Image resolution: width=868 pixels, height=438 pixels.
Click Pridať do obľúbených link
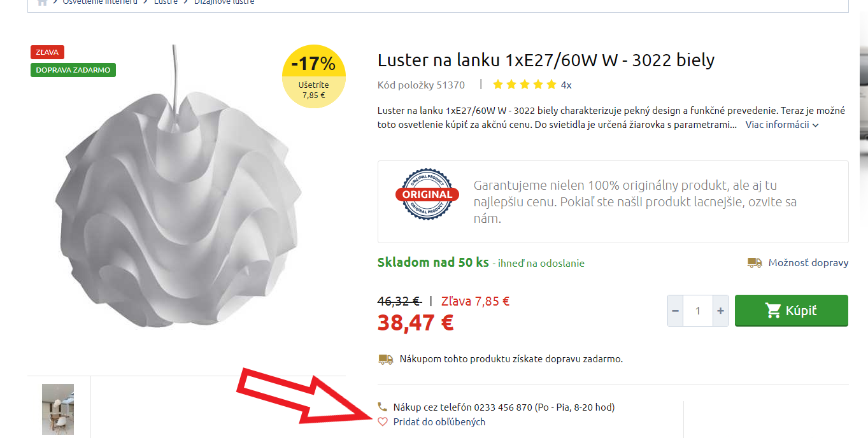[x=439, y=422]
